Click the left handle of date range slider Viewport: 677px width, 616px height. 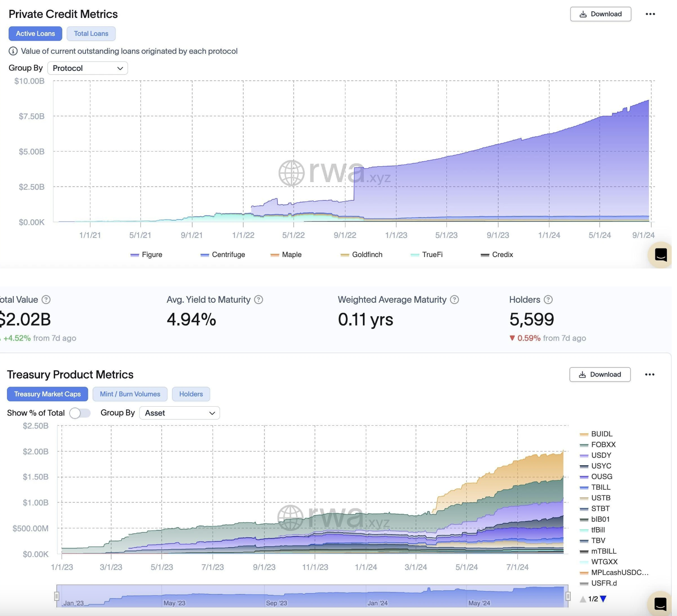click(57, 596)
